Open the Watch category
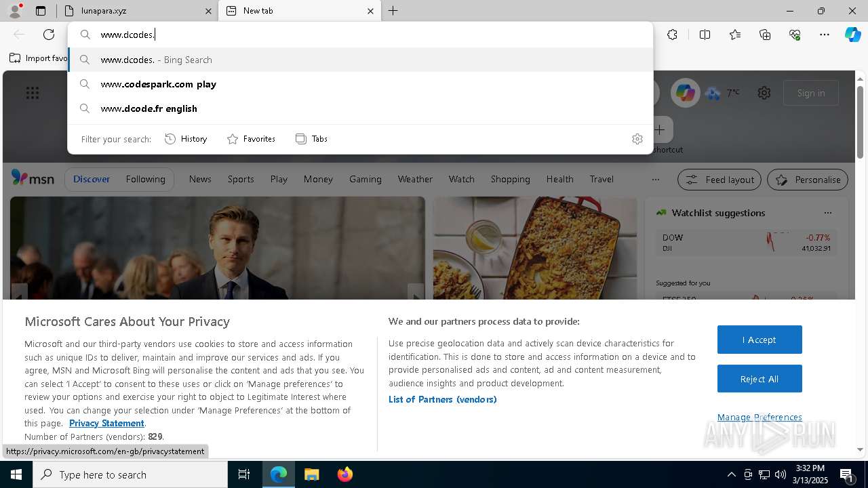Screen dimensions: 868x488 462,179
